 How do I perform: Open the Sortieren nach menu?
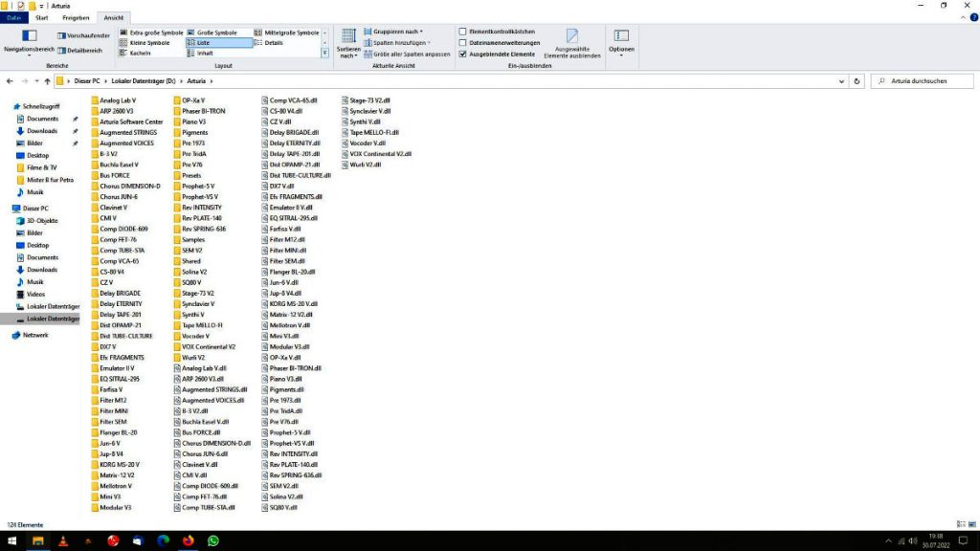(x=348, y=43)
